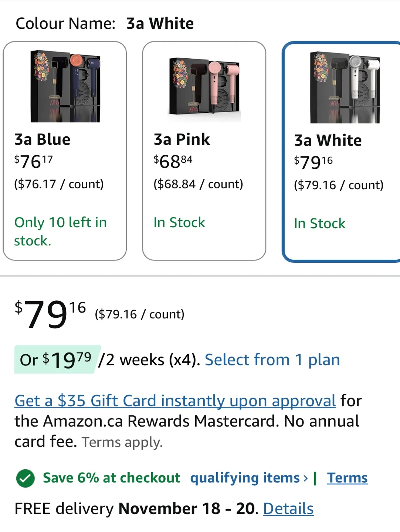The image size is (400, 532).
Task: Open the coupon "Terms" link
Action: tap(347, 478)
